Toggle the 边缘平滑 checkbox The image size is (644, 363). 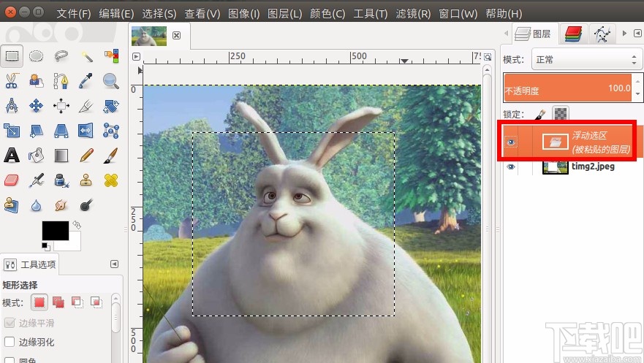point(10,323)
